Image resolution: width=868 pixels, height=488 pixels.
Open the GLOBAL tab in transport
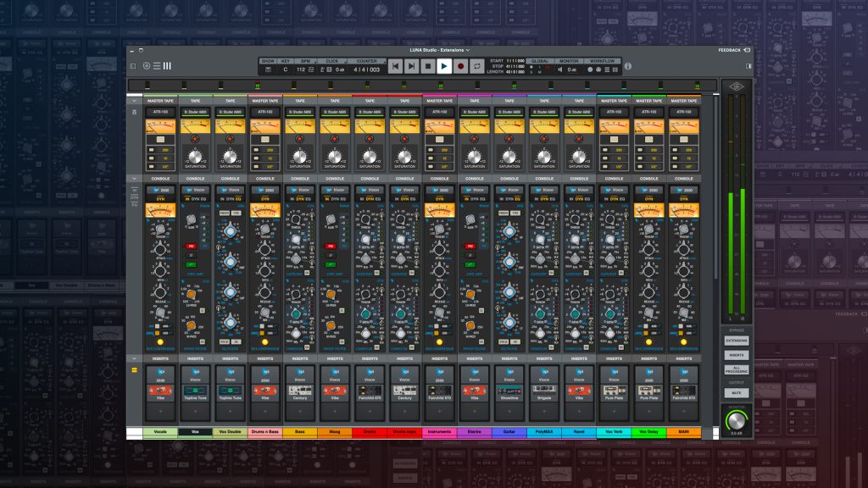540,61
